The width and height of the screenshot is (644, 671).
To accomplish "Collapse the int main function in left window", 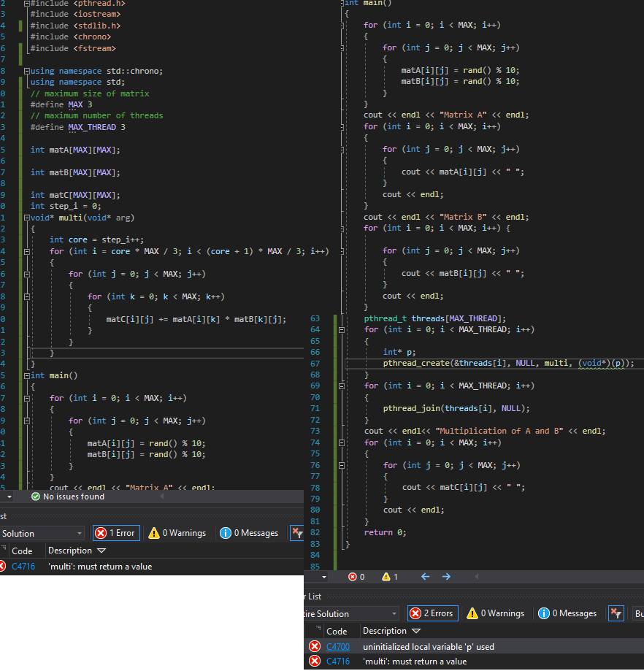I will click(x=26, y=376).
